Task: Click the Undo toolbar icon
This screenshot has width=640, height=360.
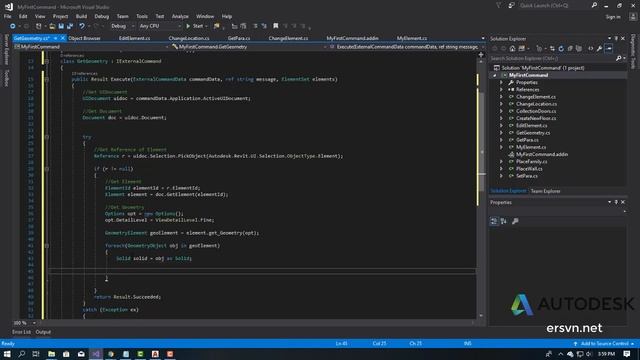Action: (82, 26)
